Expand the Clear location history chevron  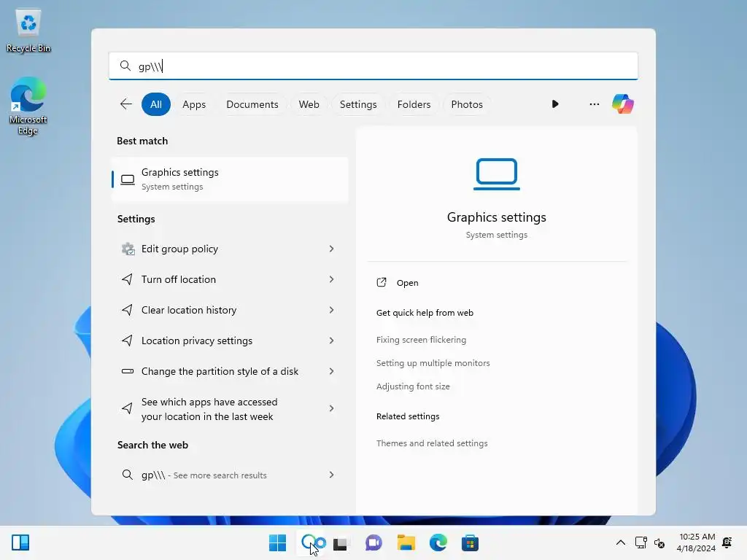[331, 310]
